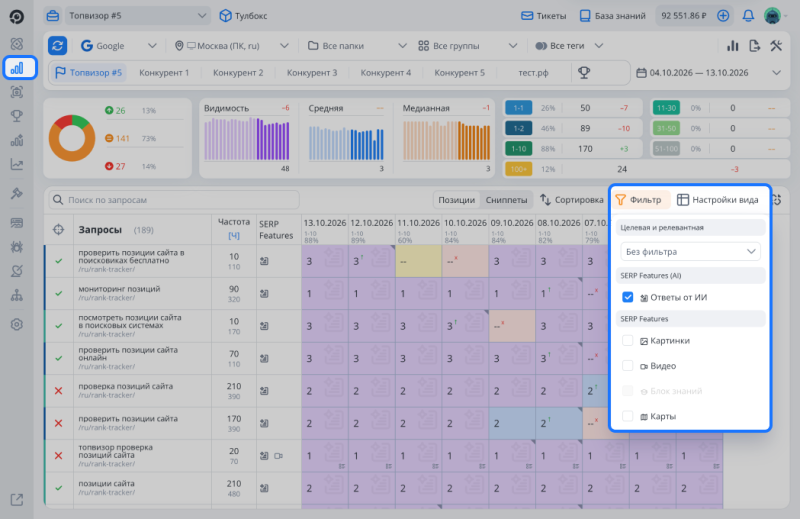Uncheck the Ответы от ИИ checkbox
The height and width of the screenshot is (519, 800).
tap(628, 297)
